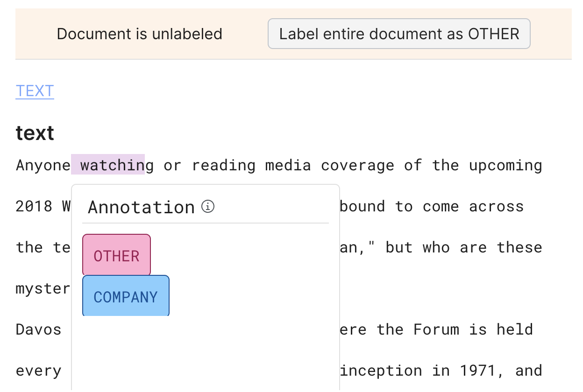Select the word "media" in the text
This screenshot has width=583, height=392.
click(288, 165)
